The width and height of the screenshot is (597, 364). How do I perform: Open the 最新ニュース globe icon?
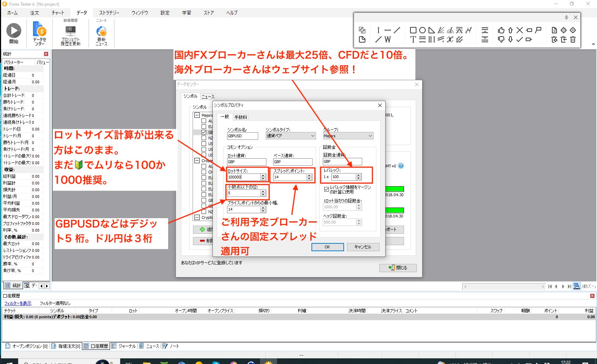coord(101,31)
